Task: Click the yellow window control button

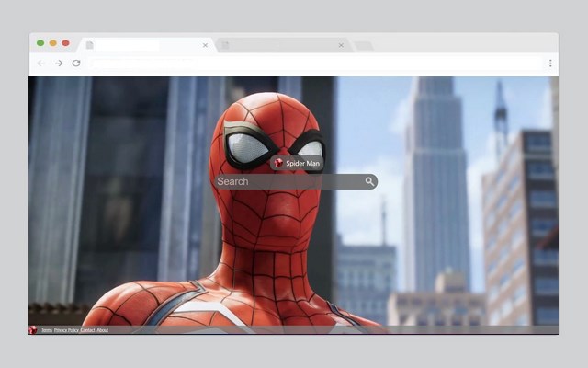Action: point(53,43)
